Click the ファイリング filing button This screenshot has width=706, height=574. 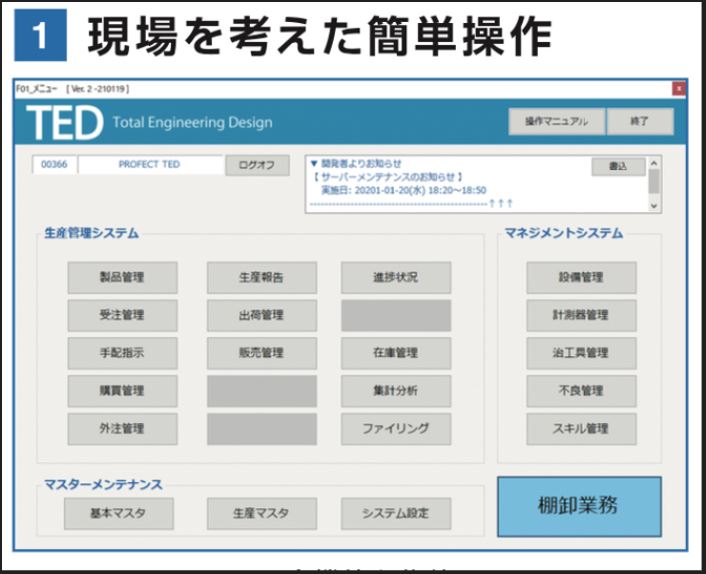click(395, 428)
